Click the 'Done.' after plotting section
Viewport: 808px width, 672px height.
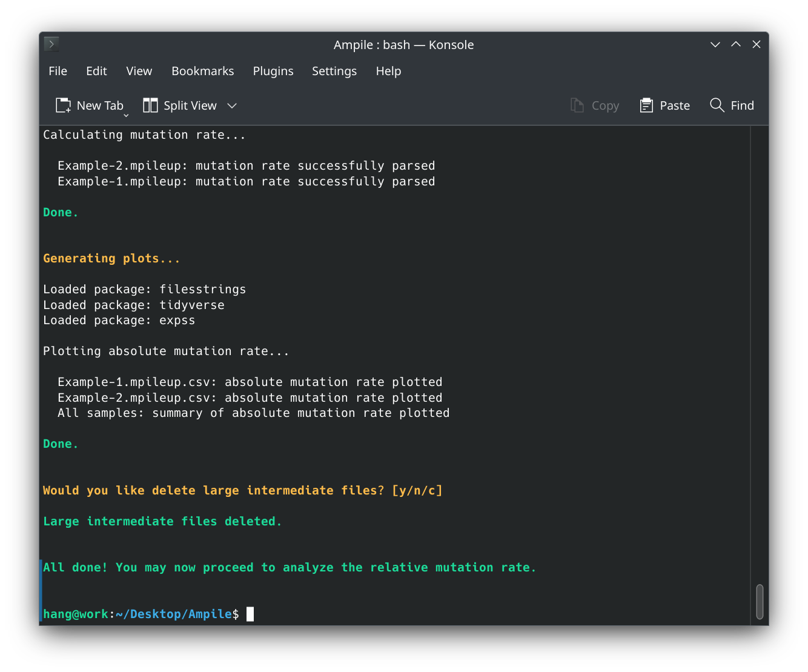[61, 444]
